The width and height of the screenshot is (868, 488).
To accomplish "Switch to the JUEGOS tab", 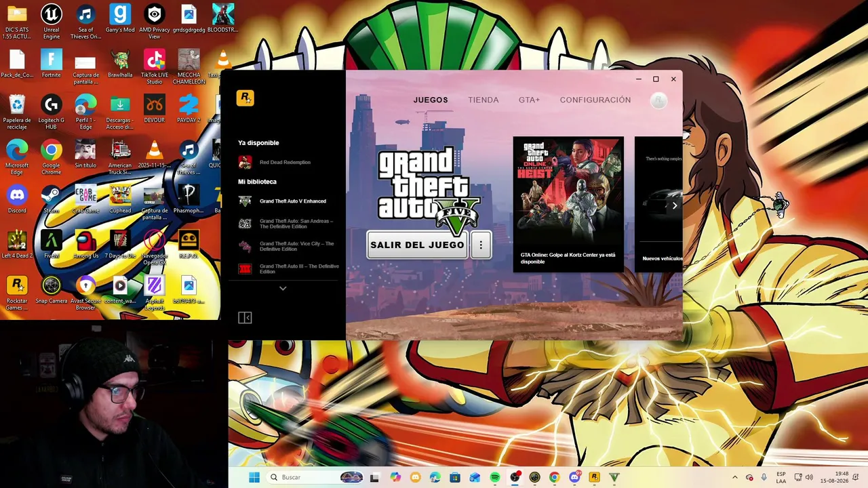I will click(x=431, y=100).
